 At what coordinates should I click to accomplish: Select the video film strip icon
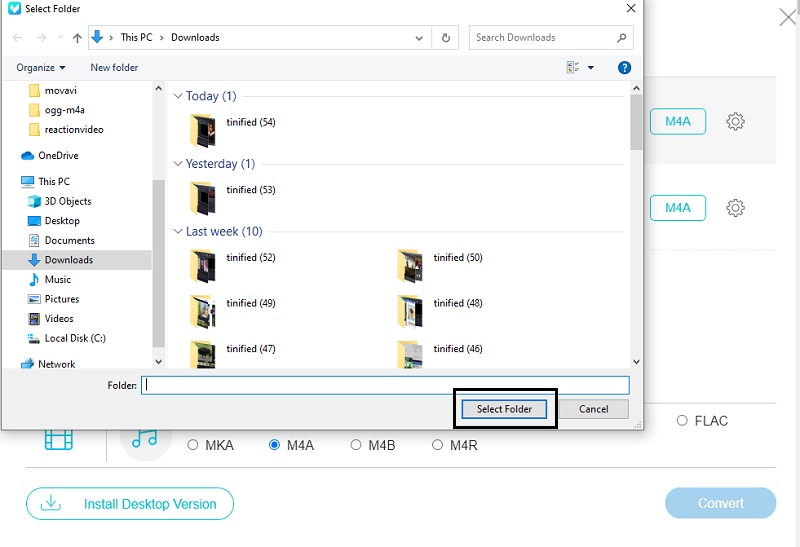pyautogui.click(x=59, y=438)
